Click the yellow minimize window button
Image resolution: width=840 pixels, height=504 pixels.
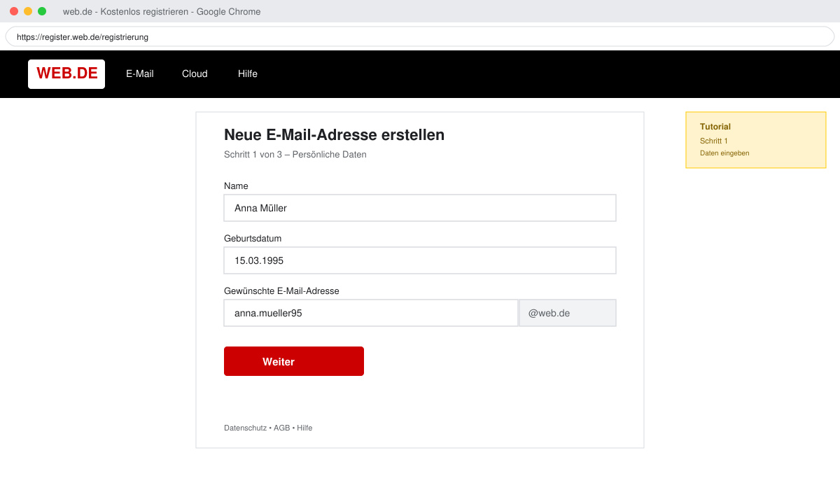tap(28, 11)
